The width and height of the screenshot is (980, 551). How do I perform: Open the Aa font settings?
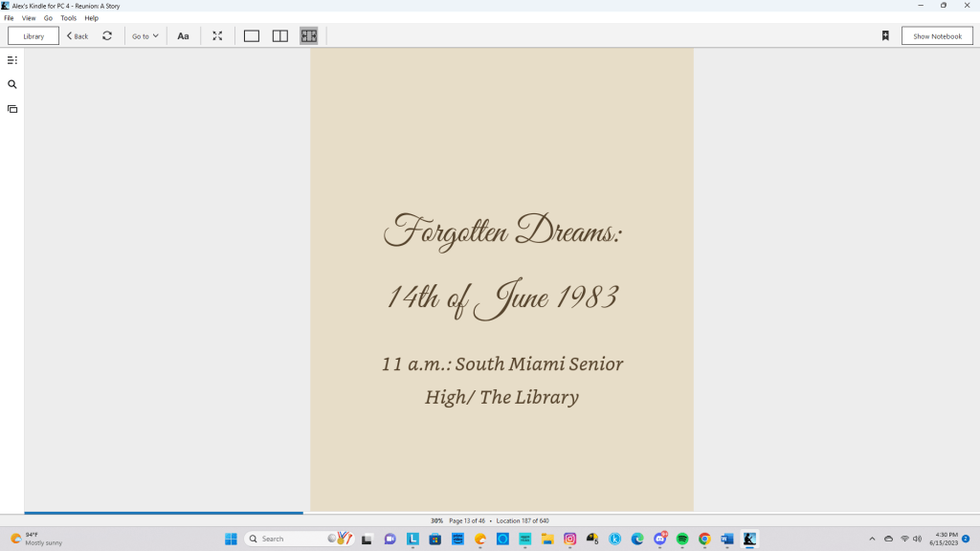tap(183, 36)
